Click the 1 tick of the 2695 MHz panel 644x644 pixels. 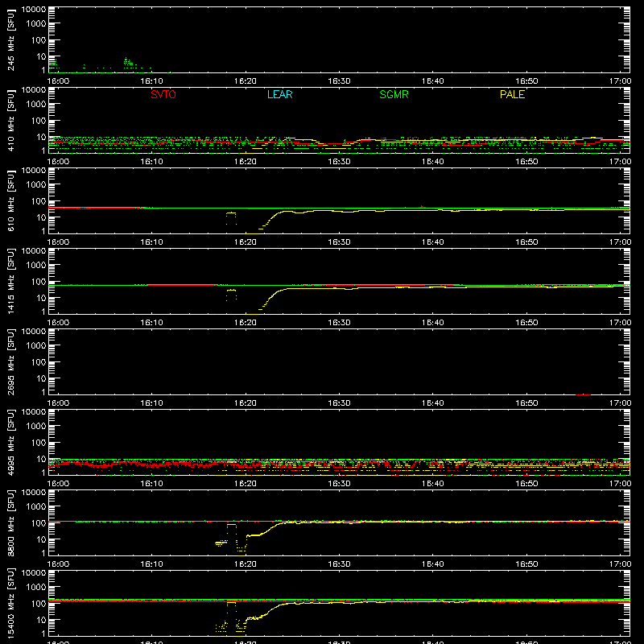(43, 392)
